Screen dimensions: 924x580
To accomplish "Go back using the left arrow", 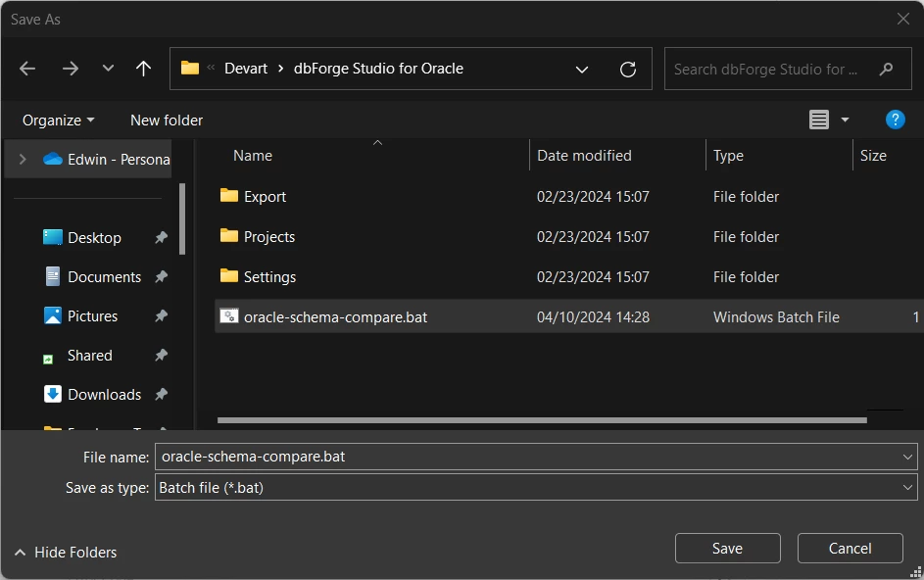I will (x=27, y=69).
